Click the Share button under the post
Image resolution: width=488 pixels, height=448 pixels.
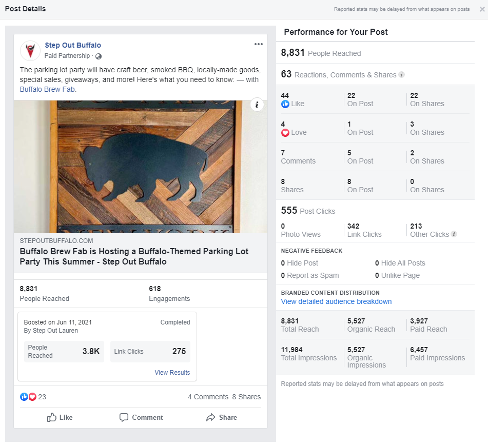[x=221, y=417]
